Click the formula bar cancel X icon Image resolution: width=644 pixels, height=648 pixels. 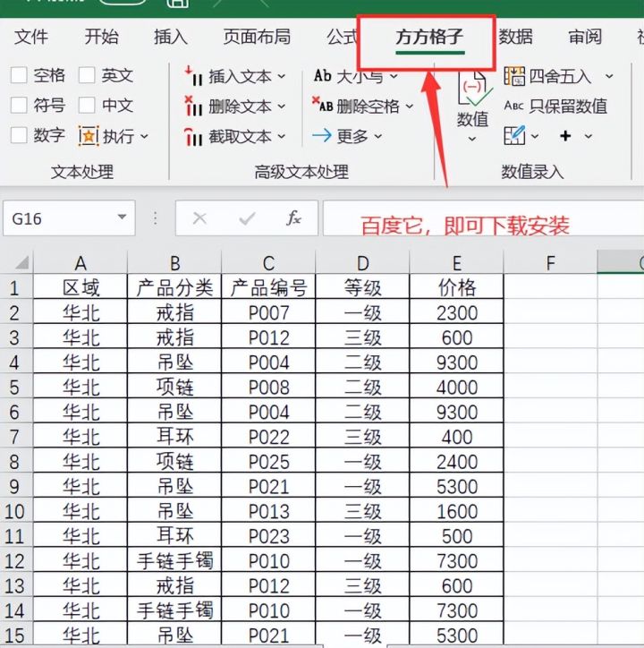coord(199,218)
